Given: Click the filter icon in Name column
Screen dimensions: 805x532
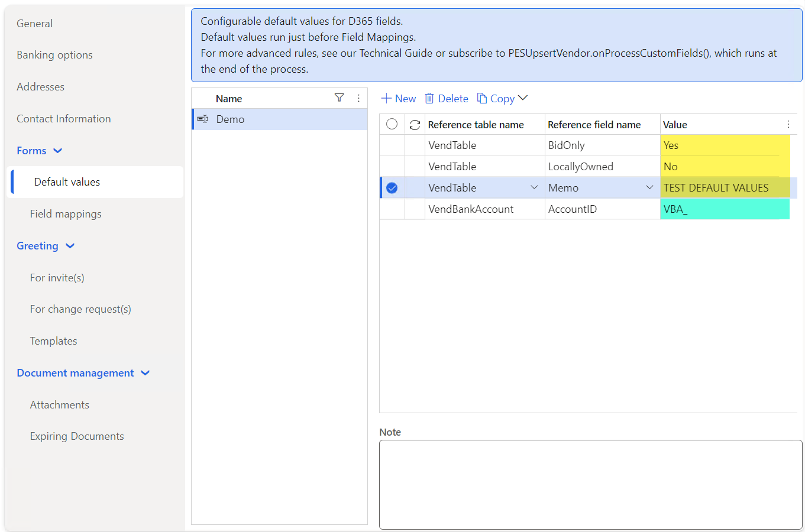Looking at the screenshot, I should 339,98.
